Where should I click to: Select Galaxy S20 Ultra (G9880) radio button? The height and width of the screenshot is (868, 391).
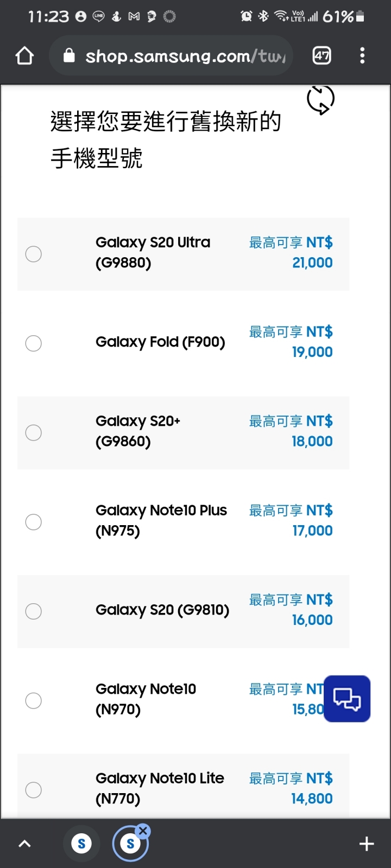pos(34,254)
